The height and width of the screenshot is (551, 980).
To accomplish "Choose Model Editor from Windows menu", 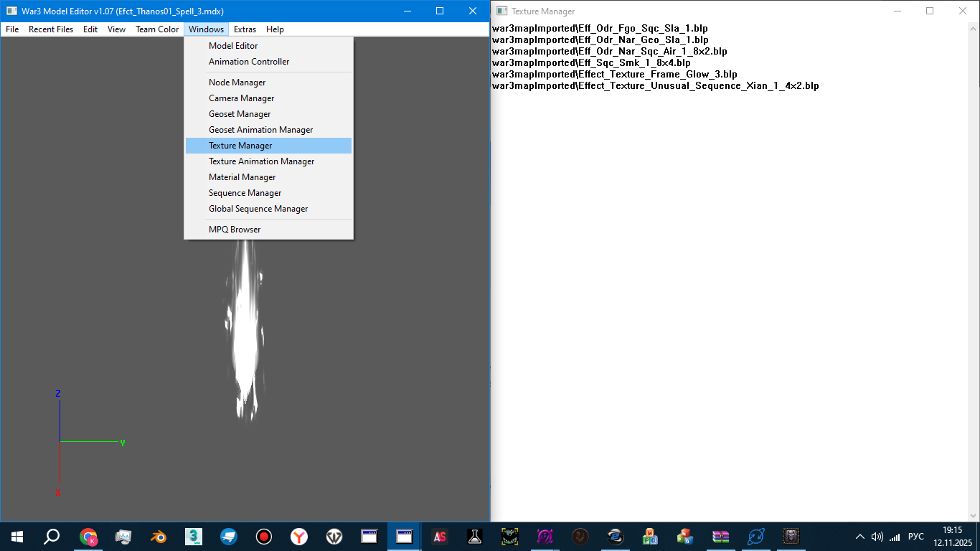I will point(268,46).
